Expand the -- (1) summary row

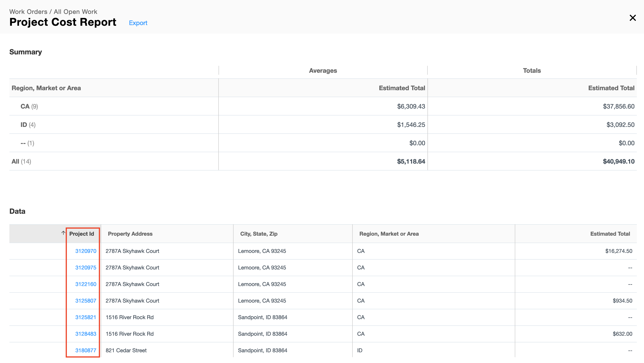click(27, 143)
